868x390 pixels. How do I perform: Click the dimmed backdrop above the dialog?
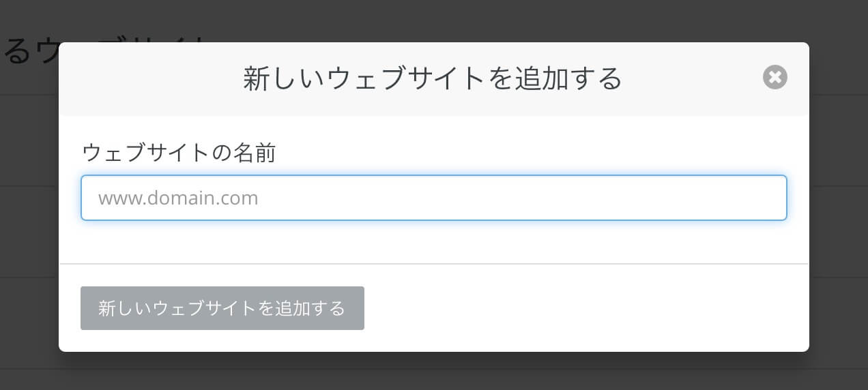click(434, 20)
